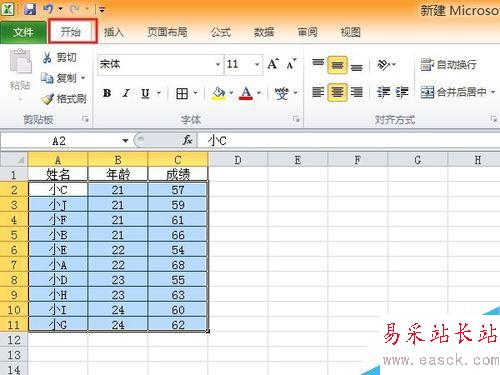Image resolution: width=500 pixels, height=375 pixels.
Task: Click the Undo arrow icon
Action: coord(48,9)
